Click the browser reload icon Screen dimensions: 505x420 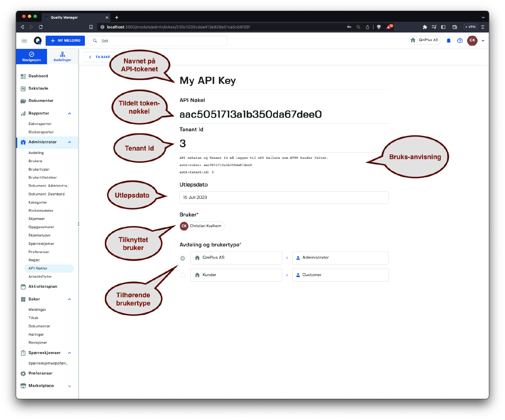41,27
